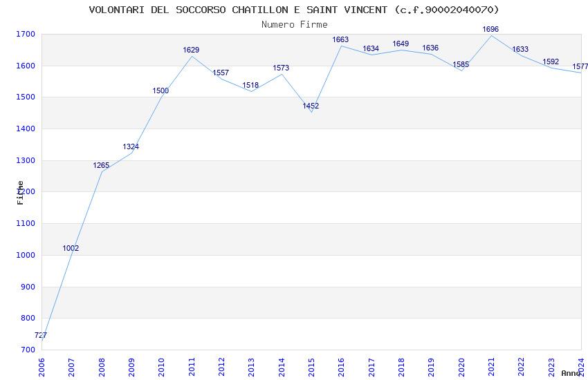
Task: Select the 1577 data label for 2024
Action: 580,66
